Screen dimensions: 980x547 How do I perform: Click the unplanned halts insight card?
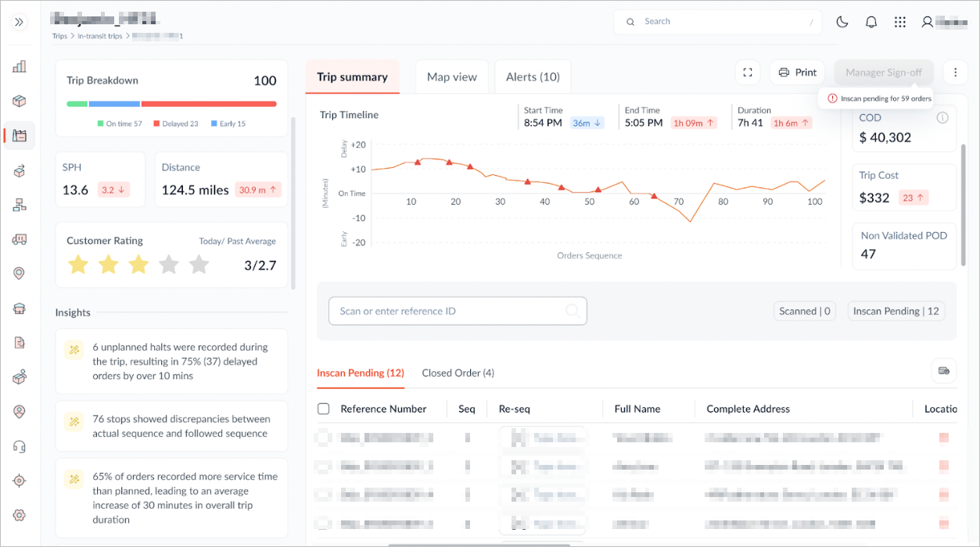coord(172,361)
